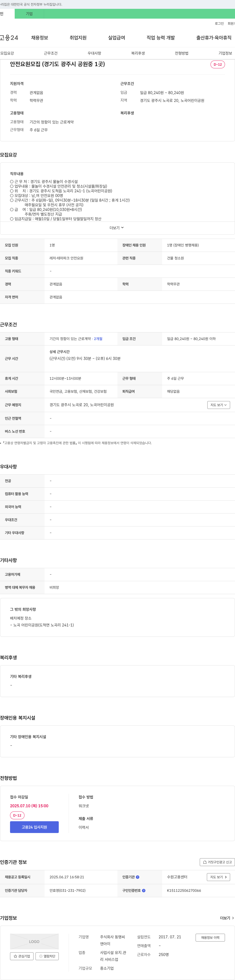Screen dimensions: 235x980
Task: Click the 2개월 contract period link
Action: pos(98,339)
